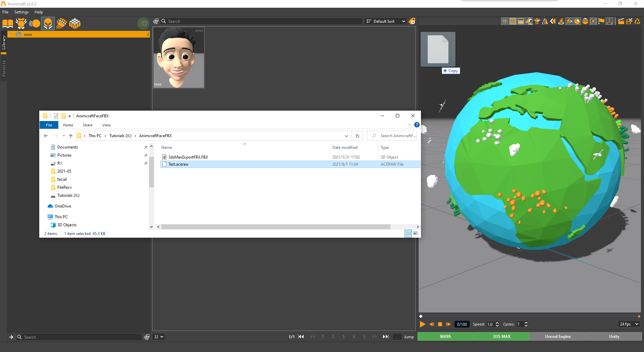
Task: Select the helmet face icon
Action: (48, 23)
